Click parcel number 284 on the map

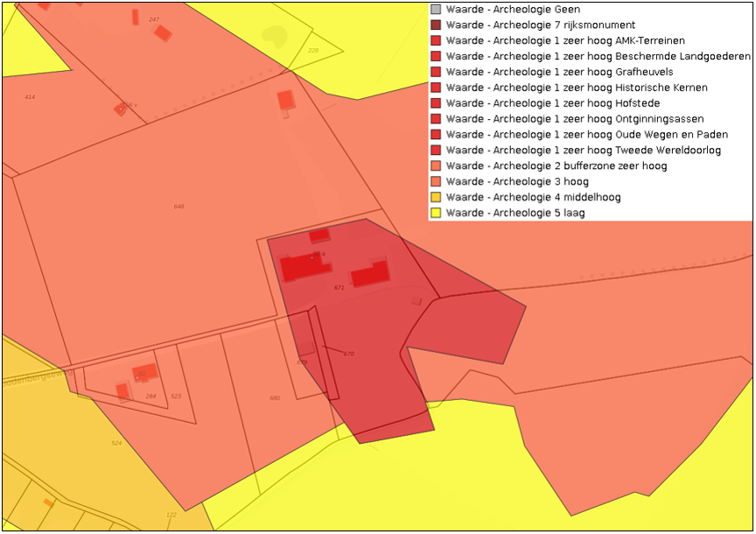click(x=150, y=396)
